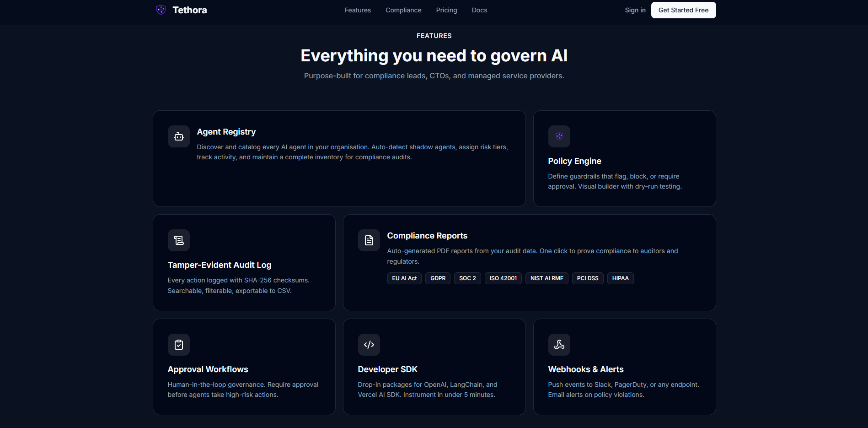868x428 pixels.
Task: Select the HIPAA compliance badge
Action: [x=620, y=278]
